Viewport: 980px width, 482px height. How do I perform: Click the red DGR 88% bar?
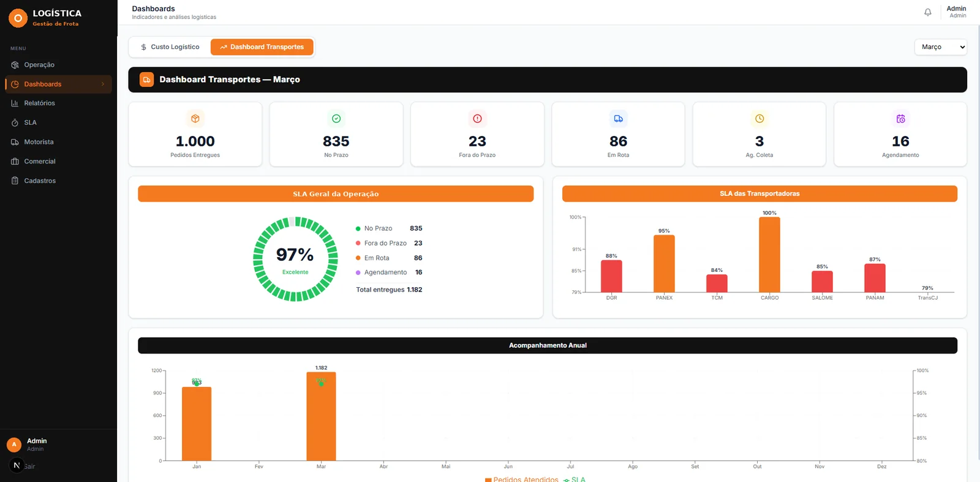tap(611, 276)
